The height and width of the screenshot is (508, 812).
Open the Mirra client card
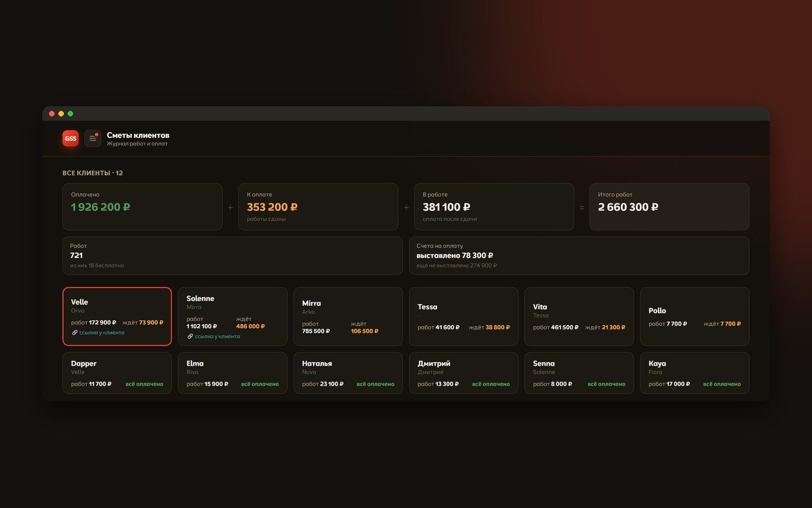click(x=348, y=316)
